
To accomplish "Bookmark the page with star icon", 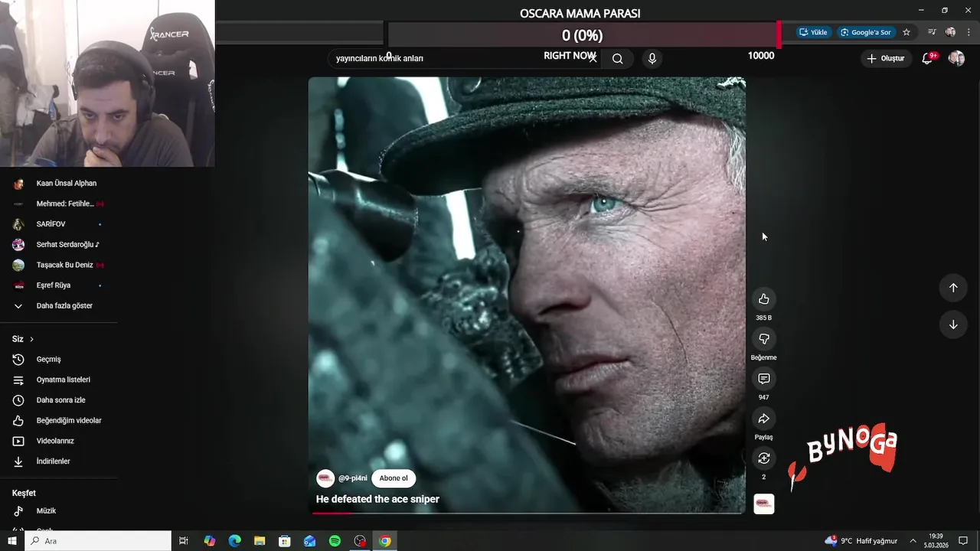I will pyautogui.click(x=906, y=32).
